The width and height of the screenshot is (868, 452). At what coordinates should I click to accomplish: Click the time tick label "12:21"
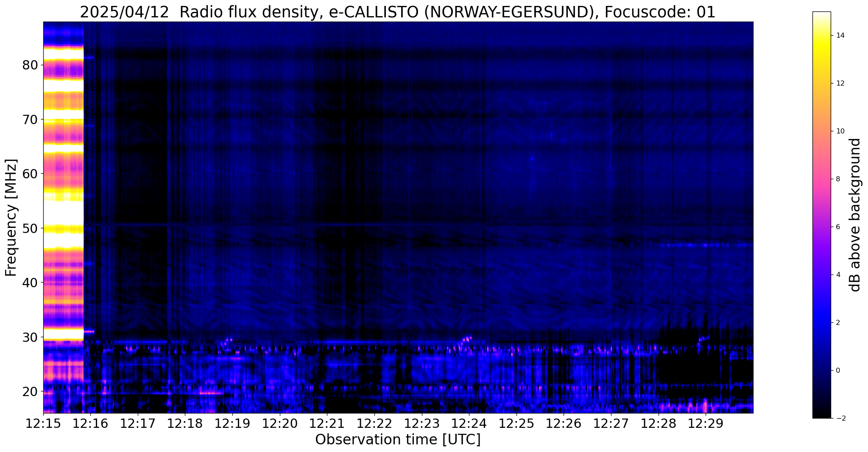(327, 424)
